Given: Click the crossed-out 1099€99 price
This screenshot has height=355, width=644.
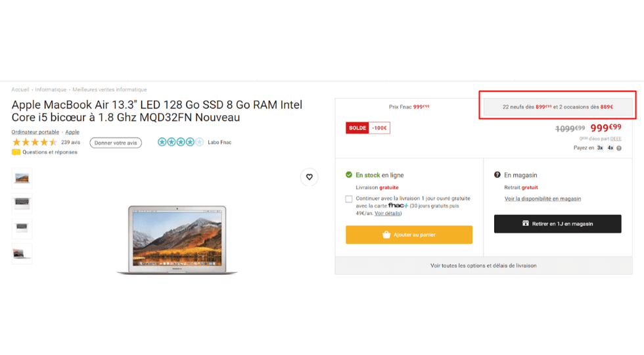Looking at the screenshot, I should click(570, 129).
